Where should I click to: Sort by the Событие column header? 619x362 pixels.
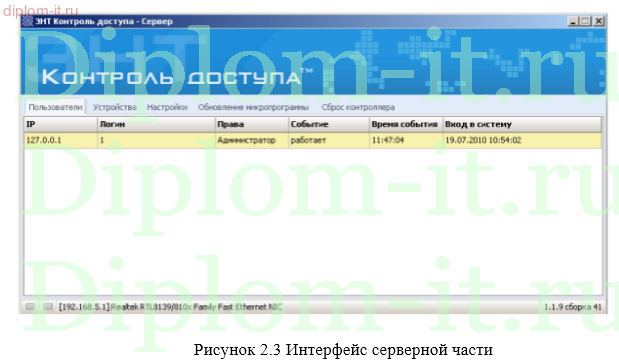click(x=329, y=124)
